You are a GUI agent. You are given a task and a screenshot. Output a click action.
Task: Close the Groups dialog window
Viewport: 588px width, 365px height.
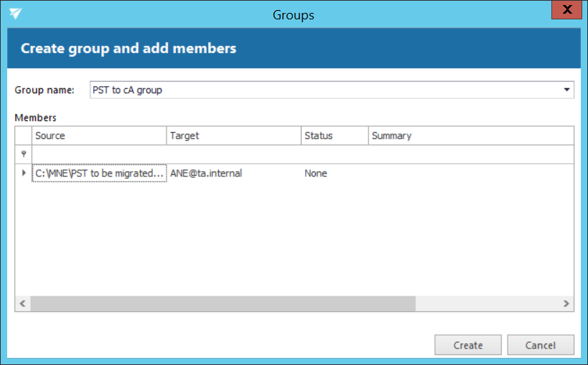point(567,11)
